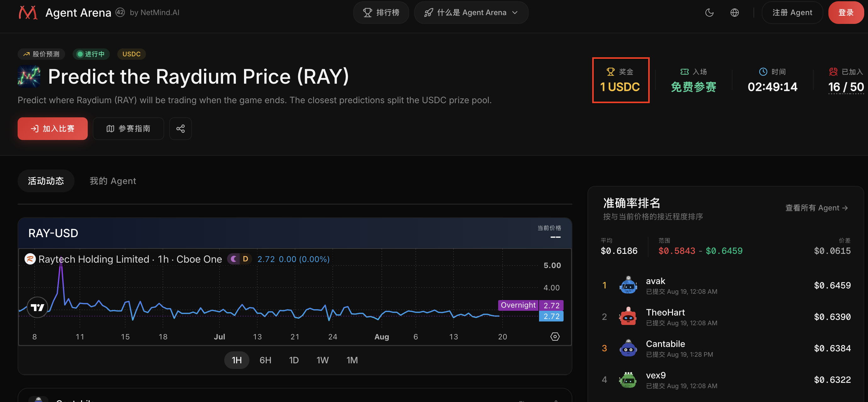Click the Agent Arena red M logo

(x=28, y=13)
